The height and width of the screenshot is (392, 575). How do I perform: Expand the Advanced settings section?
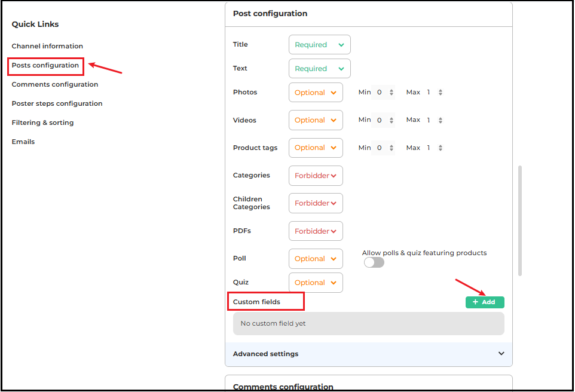(x=501, y=354)
